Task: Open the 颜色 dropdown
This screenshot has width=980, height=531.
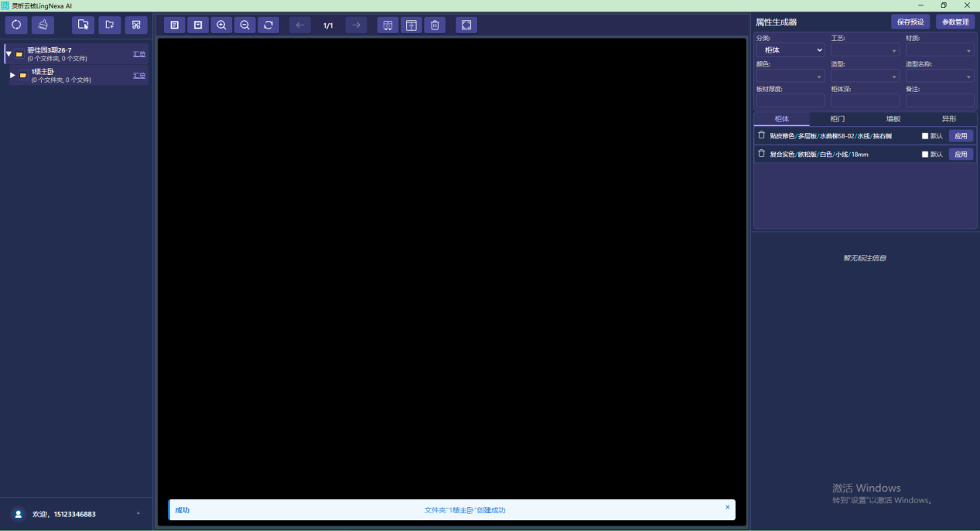Action: tap(790, 76)
